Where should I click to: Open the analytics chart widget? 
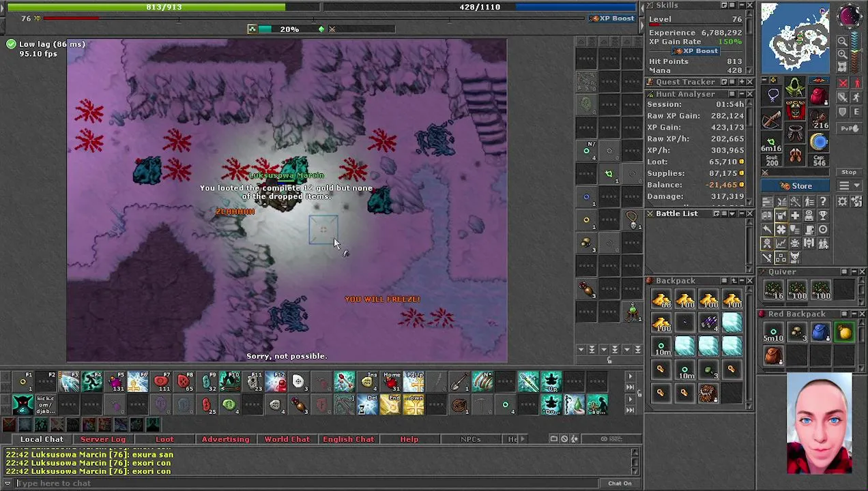click(x=781, y=243)
